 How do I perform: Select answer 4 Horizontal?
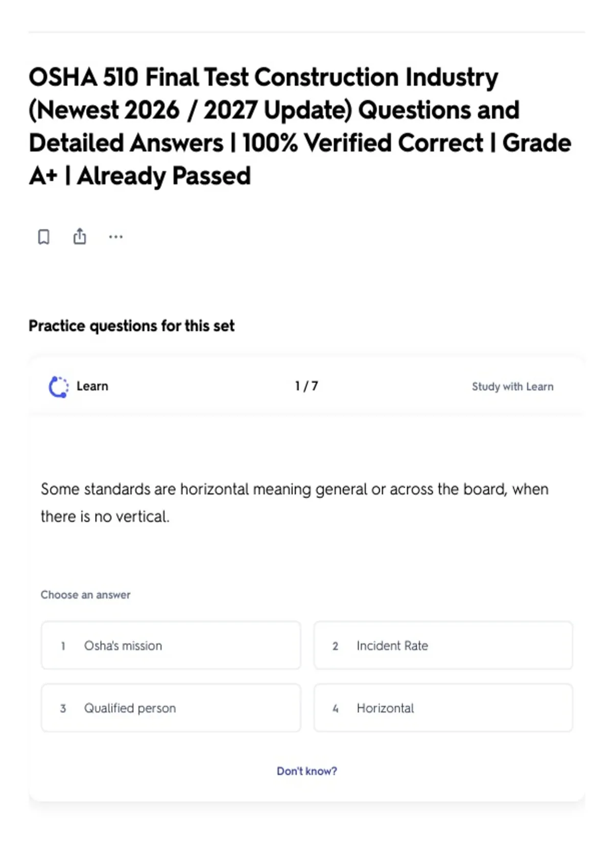(x=443, y=708)
